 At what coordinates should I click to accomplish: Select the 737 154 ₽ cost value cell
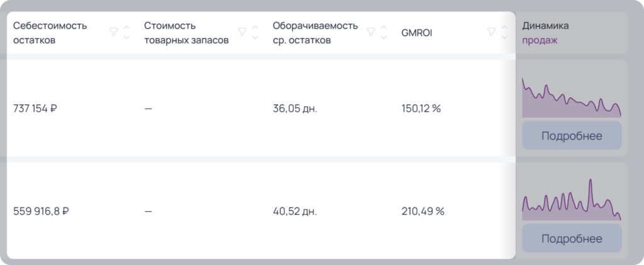click(35, 109)
